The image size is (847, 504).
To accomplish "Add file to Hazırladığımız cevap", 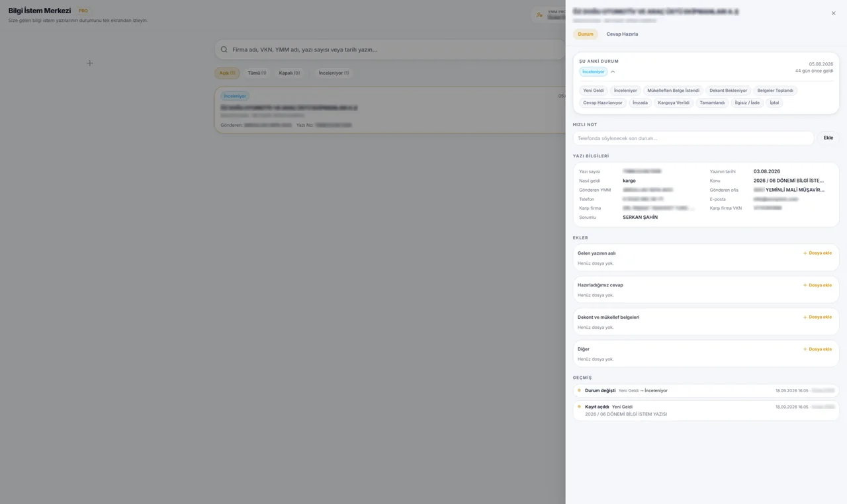I will point(817,285).
